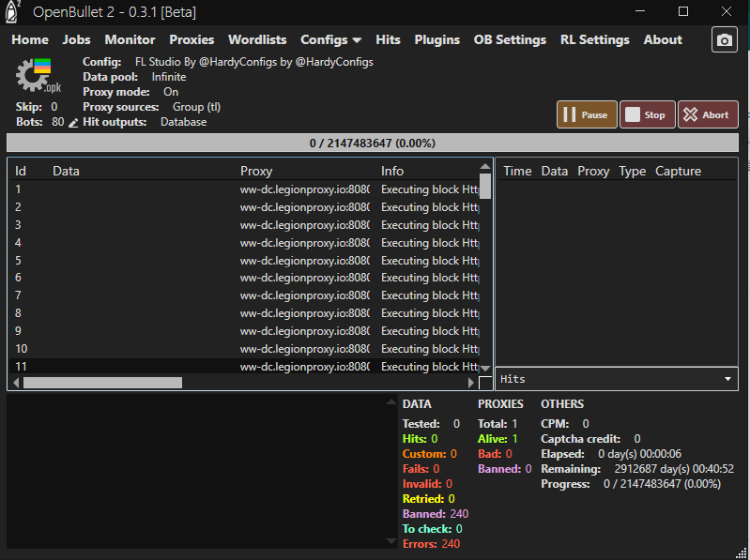The height and width of the screenshot is (560, 750).
Task: Go to the Jobs page
Action: tap(77, 39)
